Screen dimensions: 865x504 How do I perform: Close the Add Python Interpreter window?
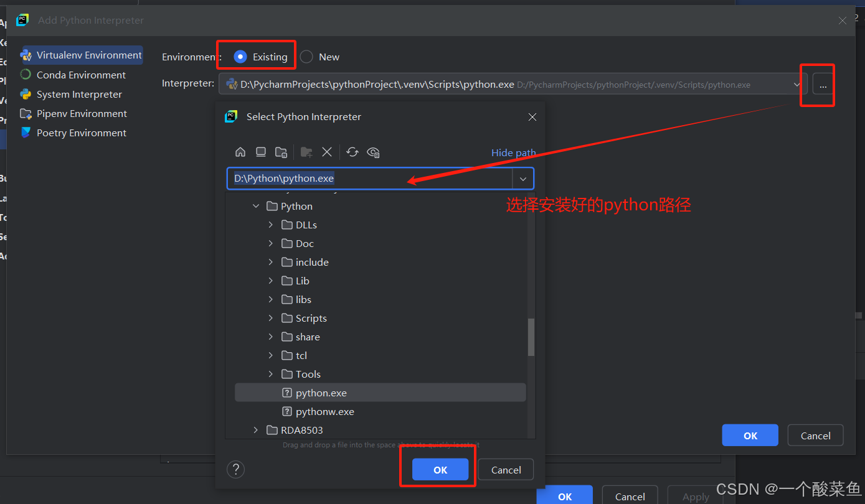(843, 21)
